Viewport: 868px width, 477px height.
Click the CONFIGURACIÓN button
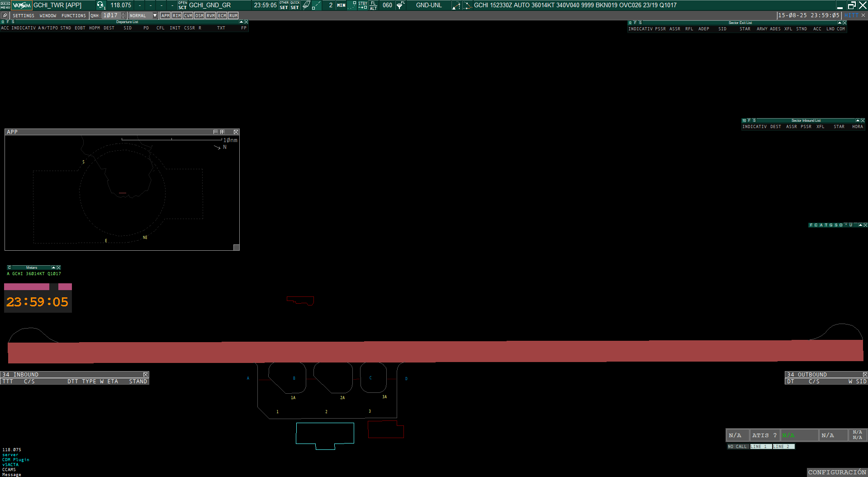[x=837, y=472]
